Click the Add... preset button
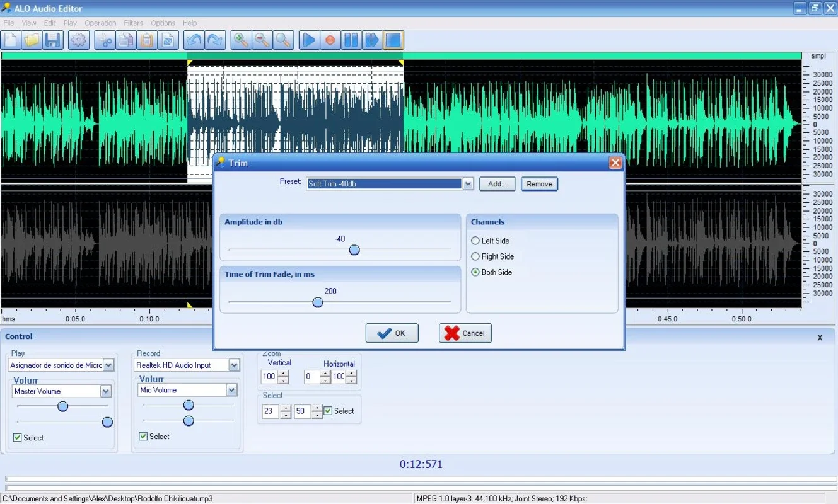Screen dimensions: 838x504 point(498,184)
